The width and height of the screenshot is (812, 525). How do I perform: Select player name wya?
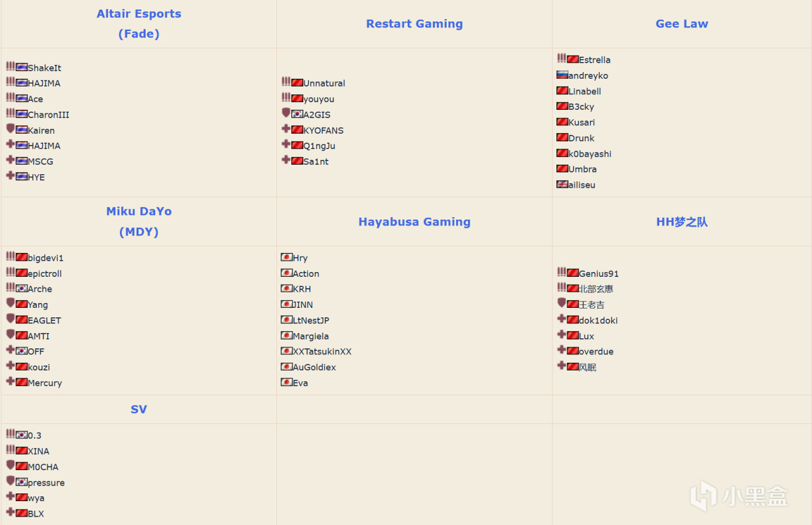coord(36,498)
